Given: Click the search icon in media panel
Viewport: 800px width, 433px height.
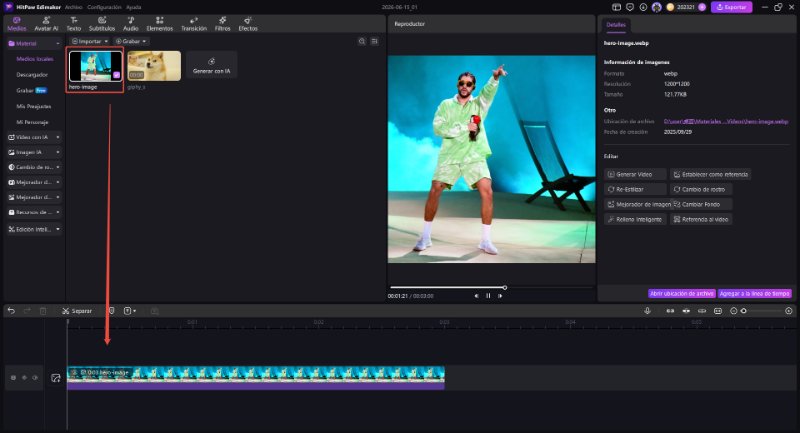Looking at the screenshot, I should [x=362, y=41].
